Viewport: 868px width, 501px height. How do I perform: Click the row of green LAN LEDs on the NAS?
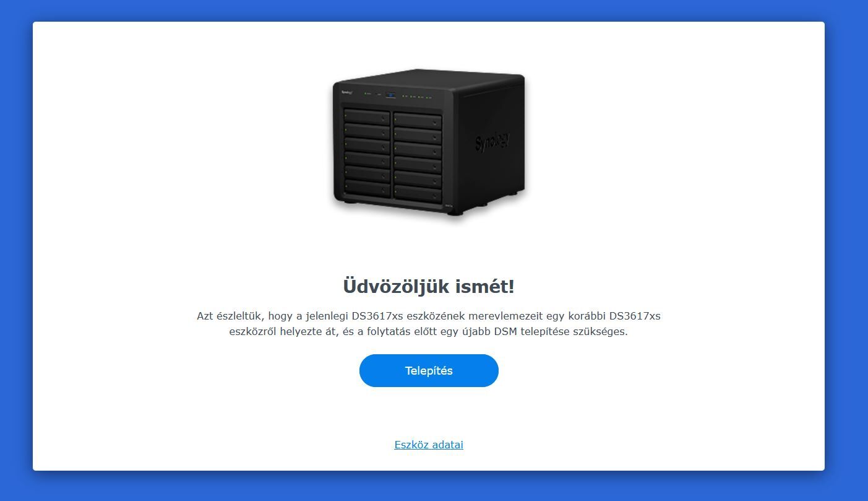[x=417, y=97]
